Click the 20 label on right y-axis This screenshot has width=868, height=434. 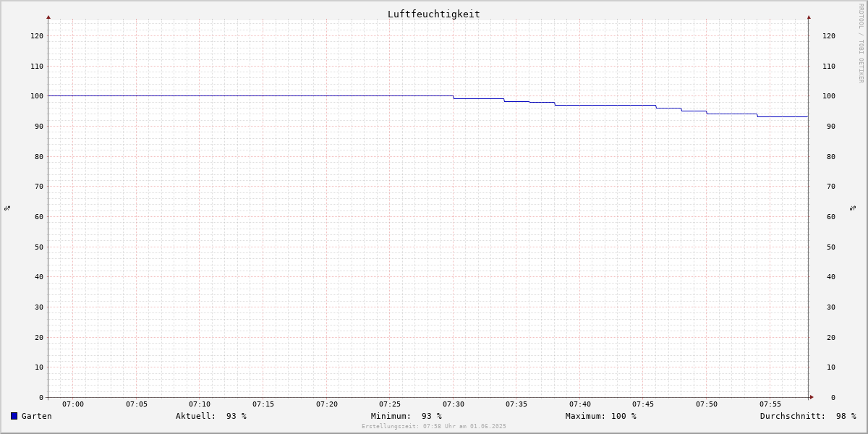pyautogui.click(x=831, y=337)
